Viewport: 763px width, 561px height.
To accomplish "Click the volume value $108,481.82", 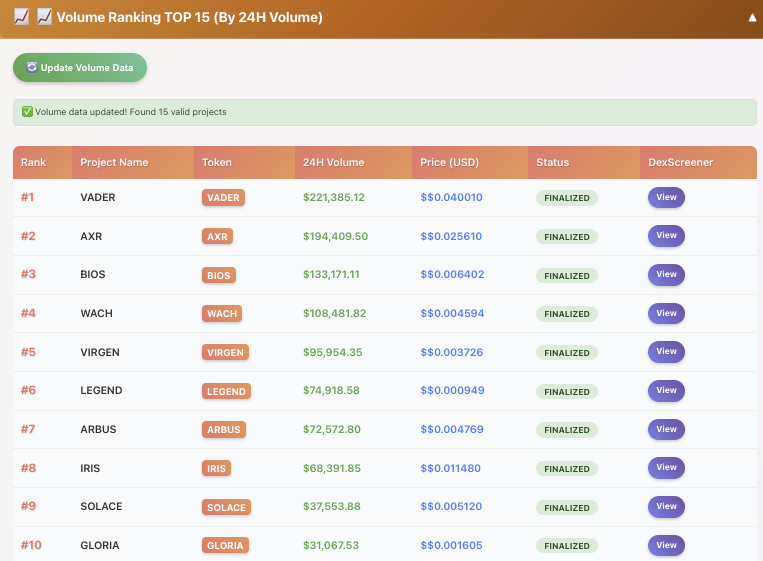I will click(334, 313).
